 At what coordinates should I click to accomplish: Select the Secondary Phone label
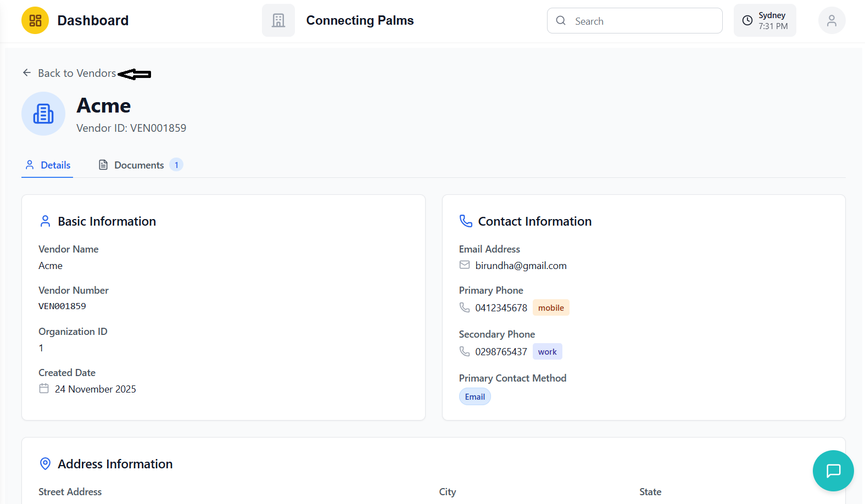point(497,334)
